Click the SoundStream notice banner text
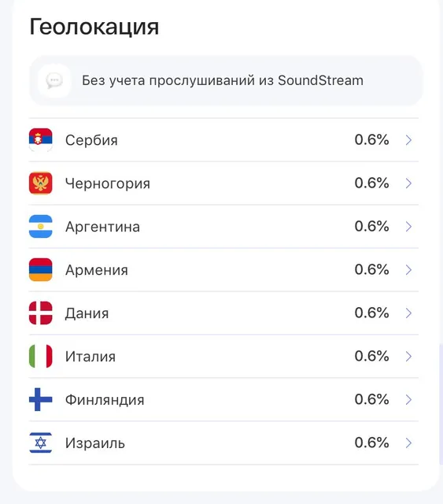Screen dimensions: 443x504 (223, 80)
